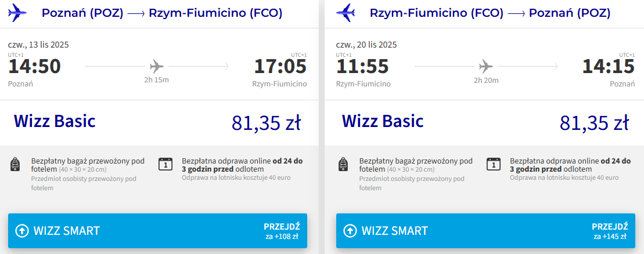The width and height of the screenshot is (644, 254).
Task: Click the 11:55 departure time from Rzym-Fiumicino
Action: tap(362, 67)
